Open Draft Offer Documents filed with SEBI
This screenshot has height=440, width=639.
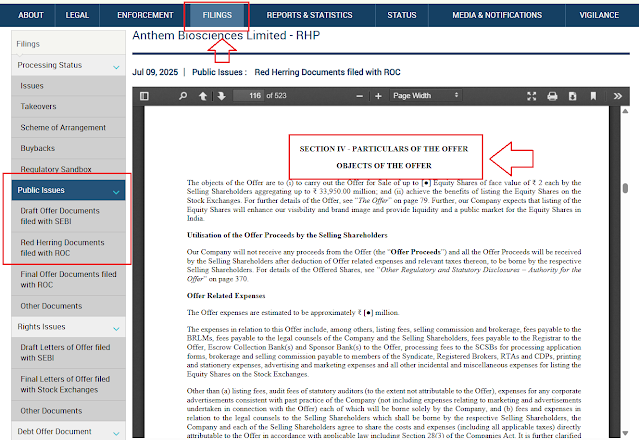[68, 216]
